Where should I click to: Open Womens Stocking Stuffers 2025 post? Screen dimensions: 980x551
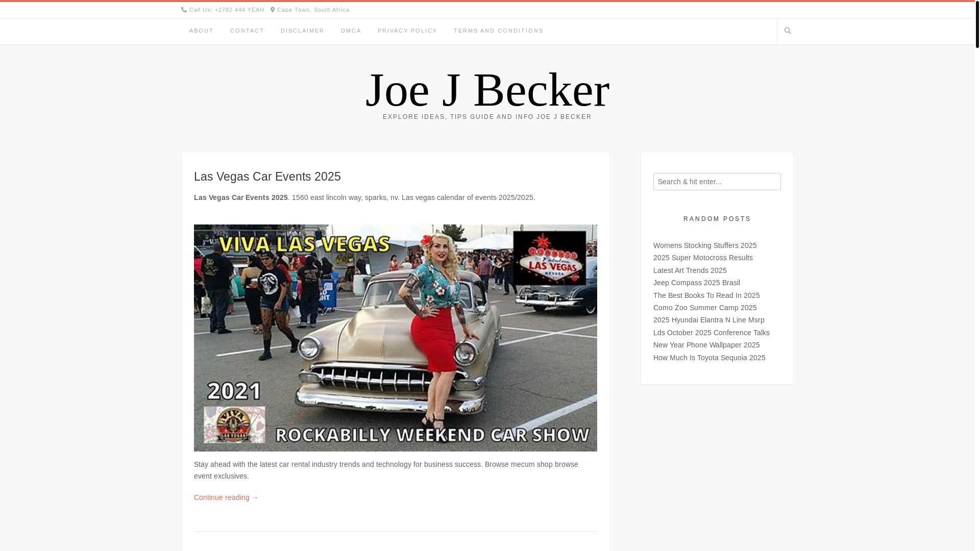pyautogui.click(x=705, y=245)
